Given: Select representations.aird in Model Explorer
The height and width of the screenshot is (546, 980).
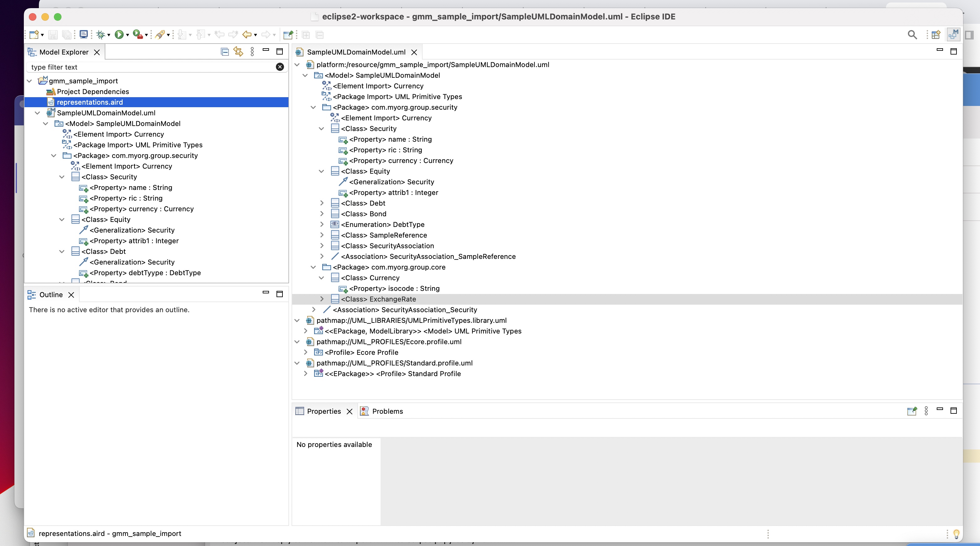Looking at the screenshot, I should click(x=89, y=102).
